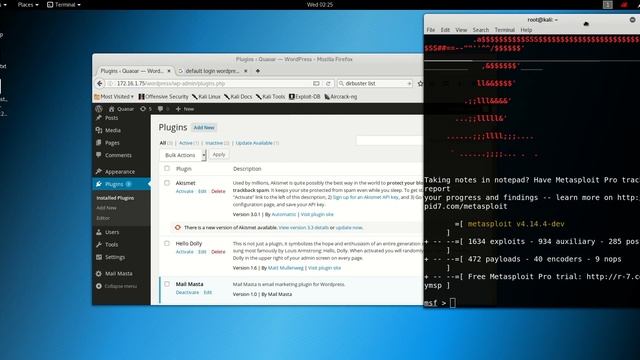
Task: Open the Bulk Actions dropdown
Action: pyautogui.click(x=183, y=155)
